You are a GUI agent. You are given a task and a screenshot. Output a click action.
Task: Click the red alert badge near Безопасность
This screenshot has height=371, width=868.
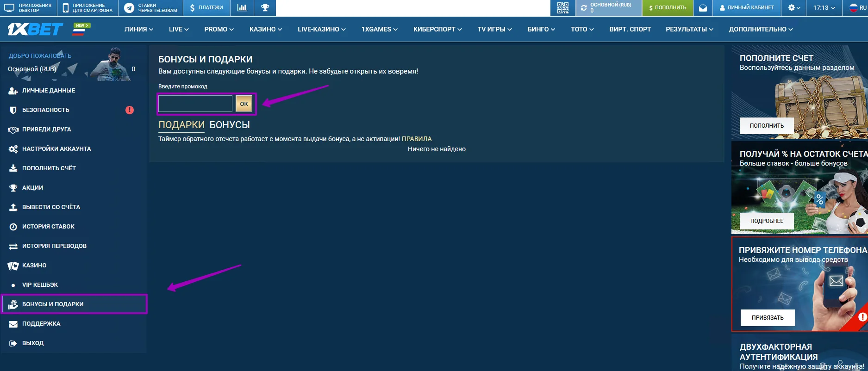pos(130,110)
